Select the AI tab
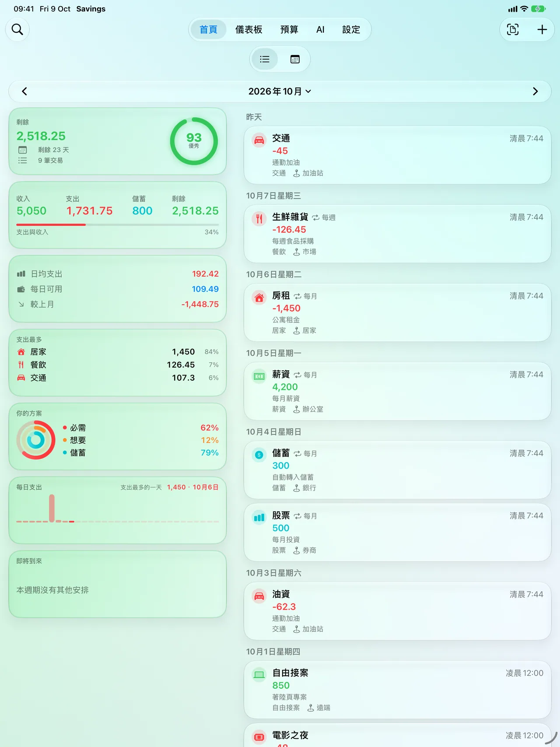The height and width of the screenshot is (747, 560). (320, 29)
